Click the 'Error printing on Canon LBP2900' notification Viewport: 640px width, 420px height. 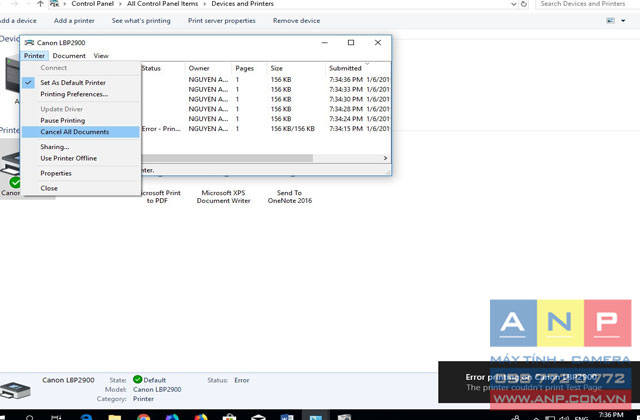click(539, 382)
